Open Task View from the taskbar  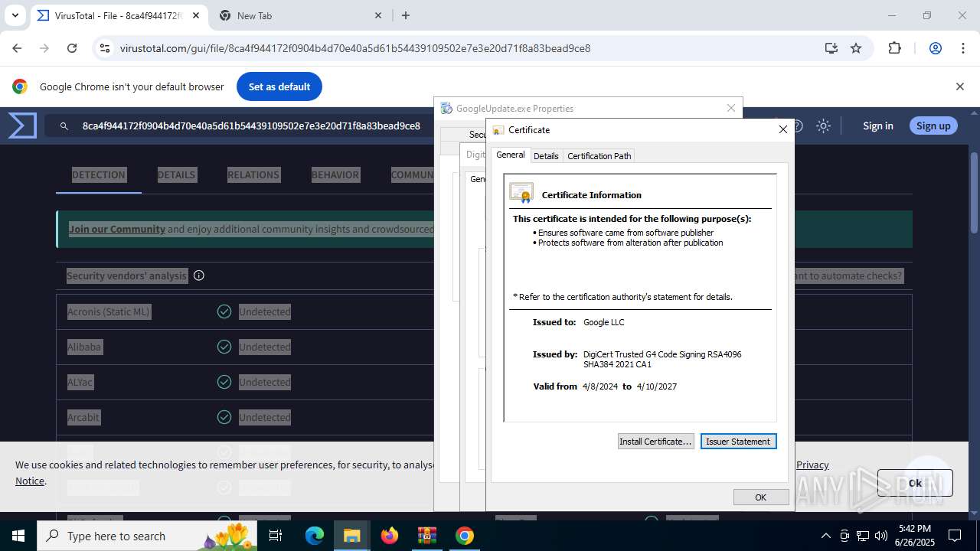click(x=276, y=536)
